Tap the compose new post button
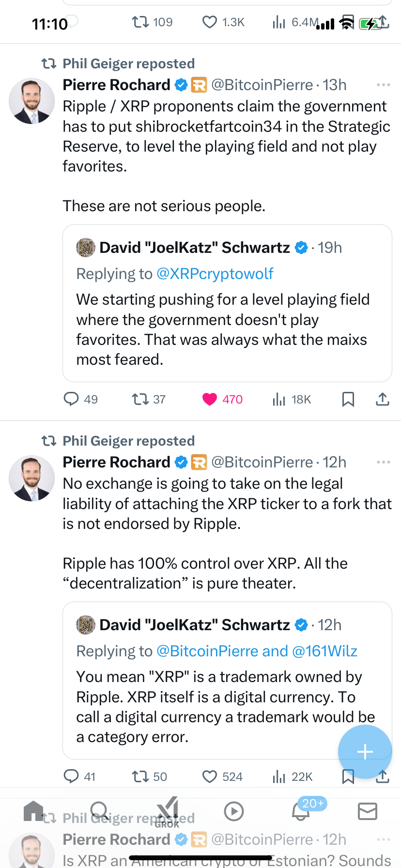 click(365, 751)
